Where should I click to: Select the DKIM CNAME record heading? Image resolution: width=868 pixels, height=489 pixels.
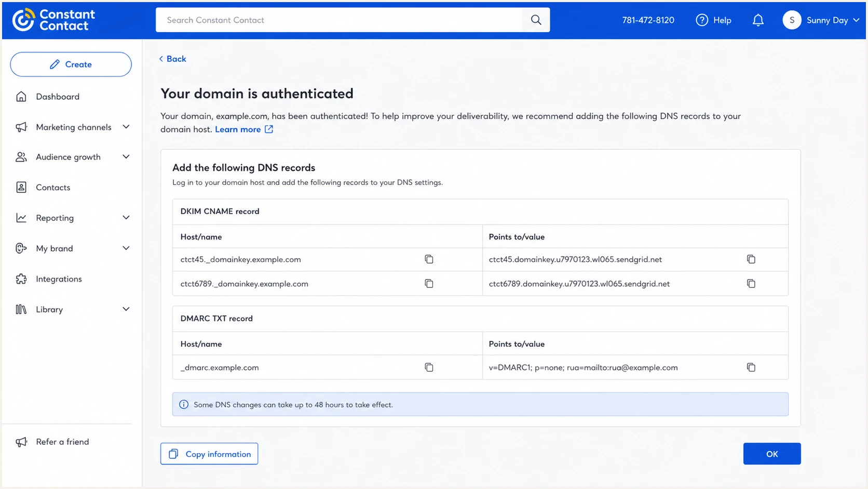tap(220, 212)
